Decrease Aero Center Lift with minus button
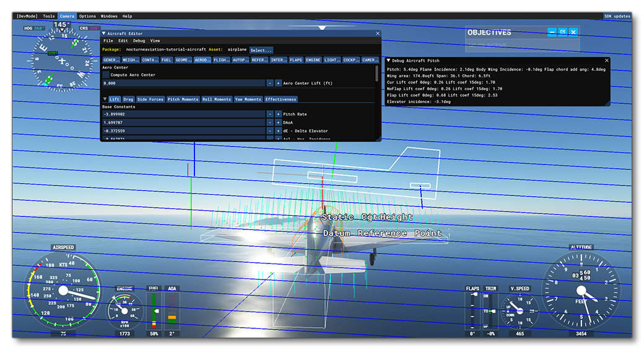644x350 pixels. (x=270, y=83)
